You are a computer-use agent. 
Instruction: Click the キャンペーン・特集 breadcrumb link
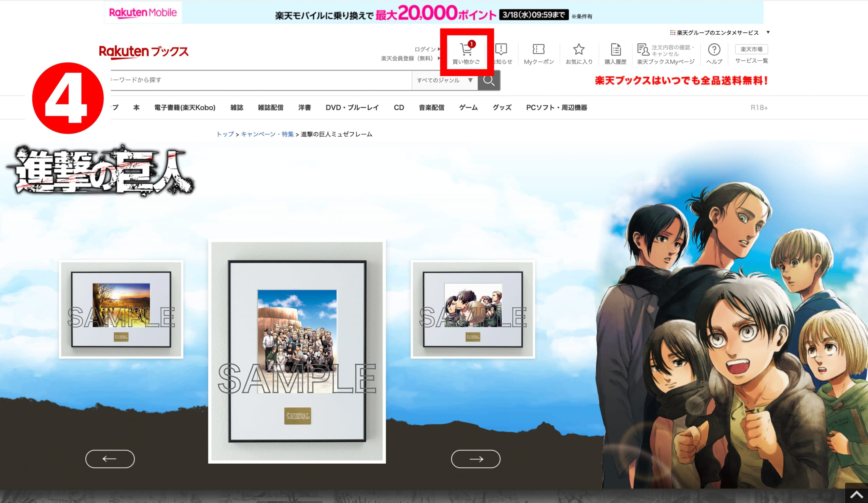267,134
